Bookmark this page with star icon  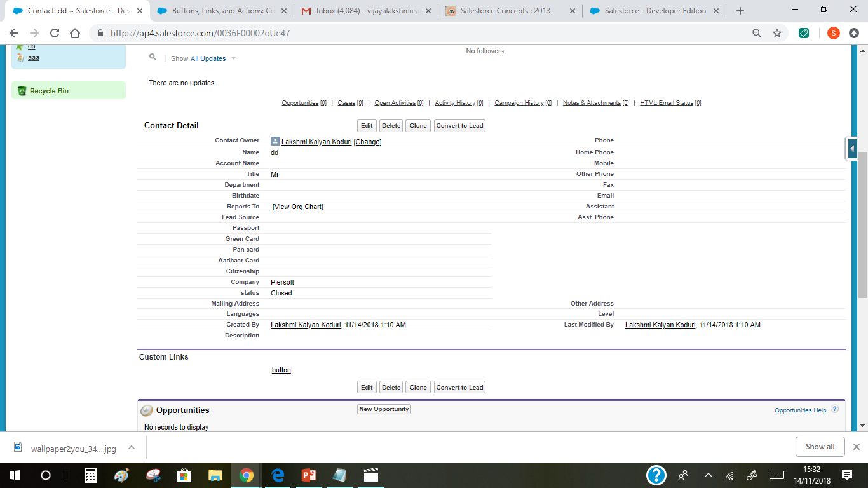[x=776, y=33]
